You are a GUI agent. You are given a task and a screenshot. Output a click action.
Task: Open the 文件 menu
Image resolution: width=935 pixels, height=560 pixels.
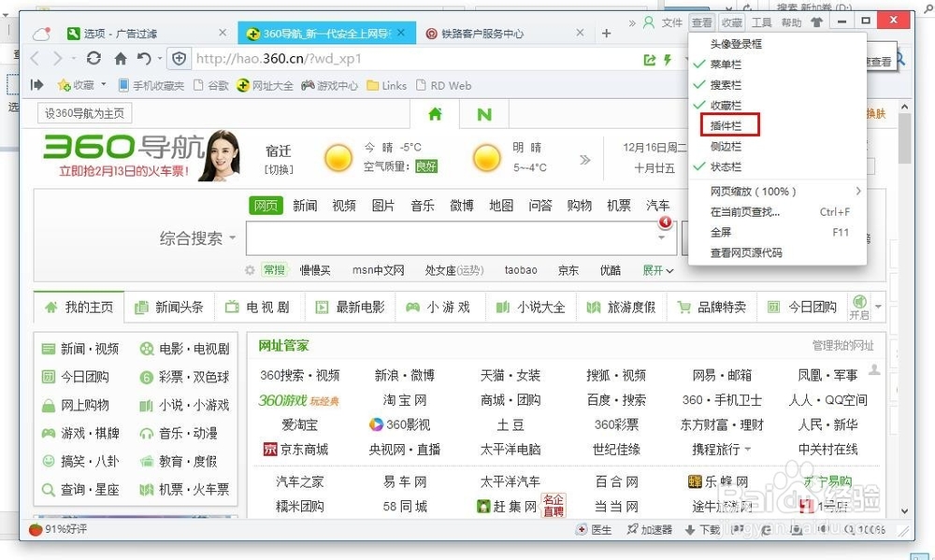pyautogui.click(x=671, y=22)
